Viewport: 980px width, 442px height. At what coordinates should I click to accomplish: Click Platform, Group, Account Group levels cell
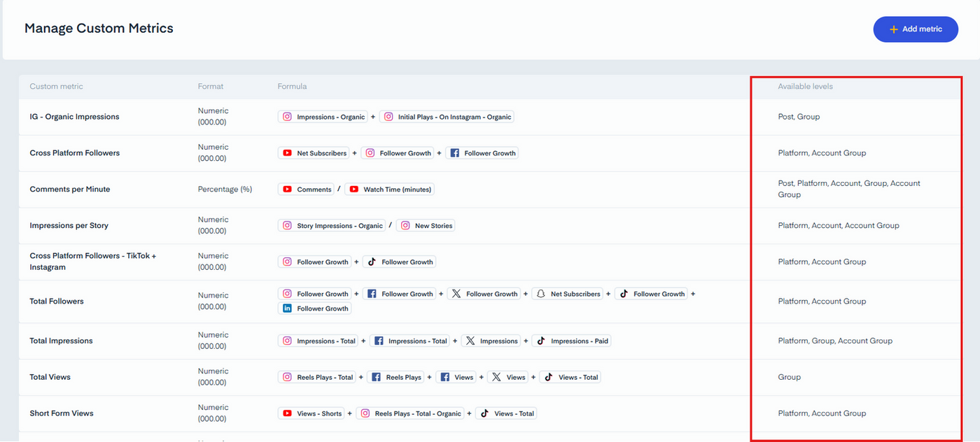[835, 341]
